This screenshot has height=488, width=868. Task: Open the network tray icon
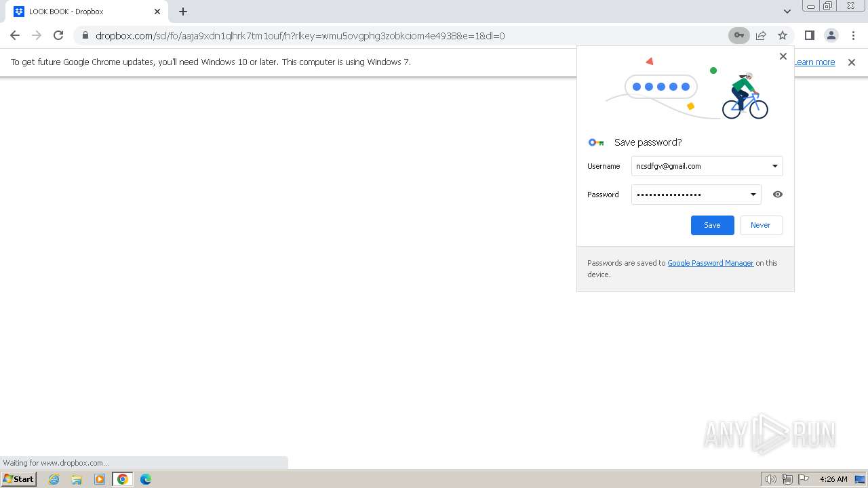coord(787,479)
